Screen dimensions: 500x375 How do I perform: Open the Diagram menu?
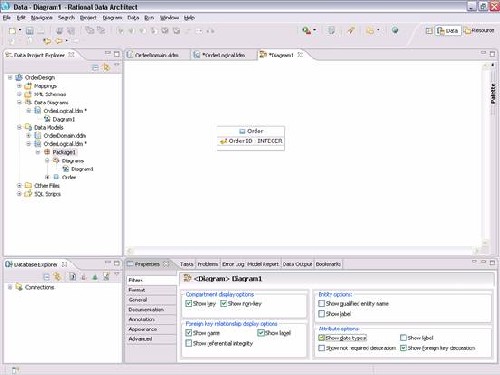(x=112, y=18)
